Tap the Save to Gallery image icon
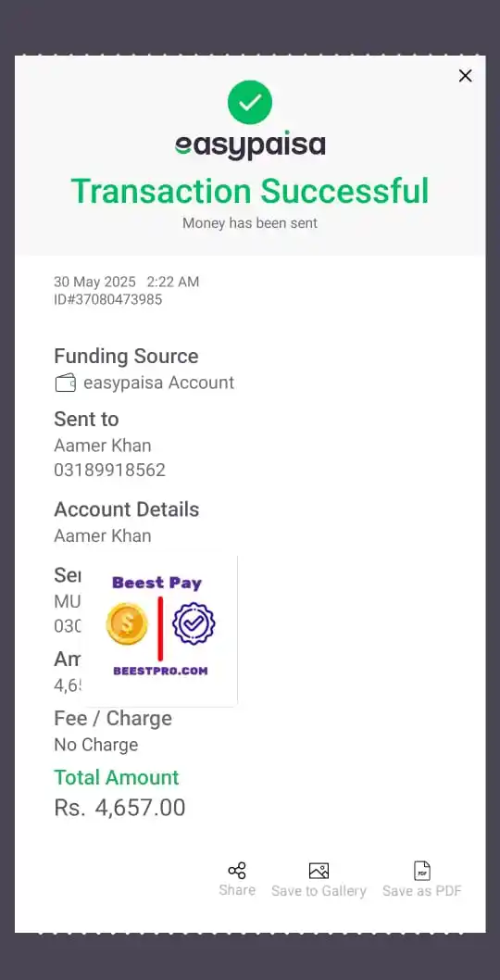The image size is (500, 980). (319, 871)
